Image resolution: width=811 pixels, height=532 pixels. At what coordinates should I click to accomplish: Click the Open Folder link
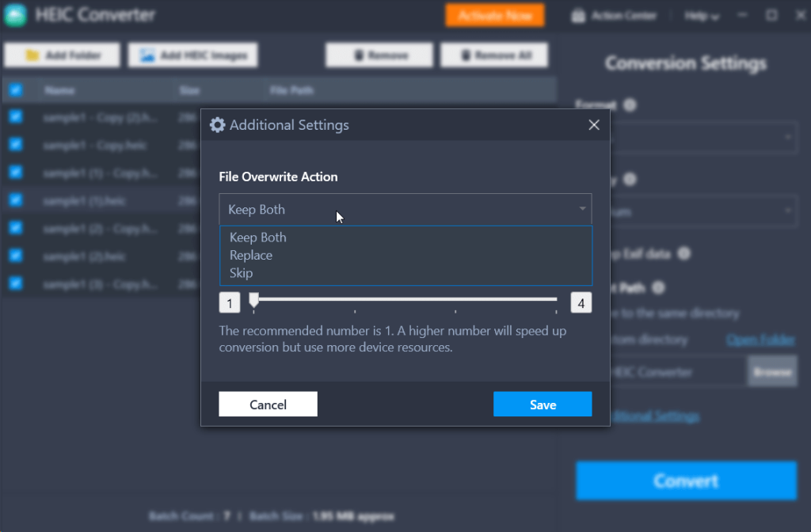760,340
